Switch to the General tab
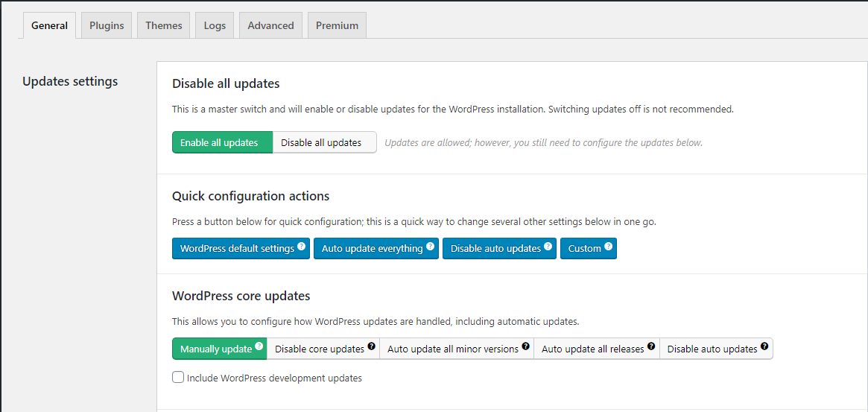Image resolution: width=868 pixels, height=412 pixels. pos(49,25)
